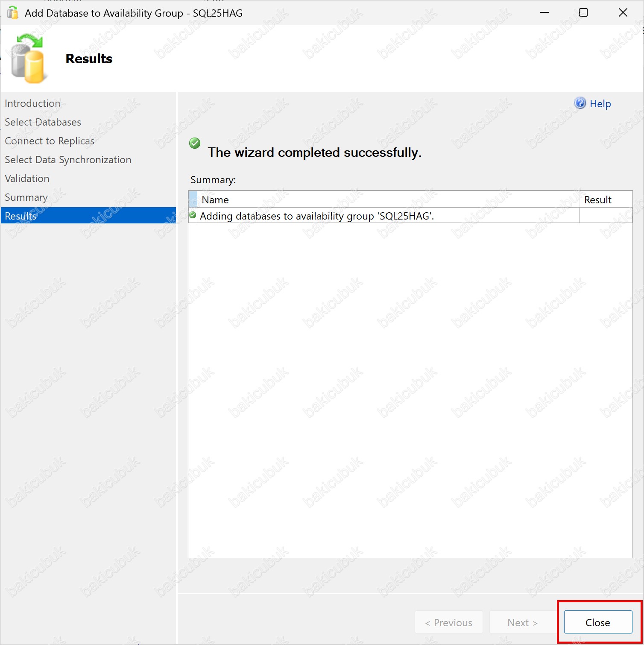Screen dimensions: 644x645
Task: Click the green success checkmark beside wizard message
Action: pos(195,143)
